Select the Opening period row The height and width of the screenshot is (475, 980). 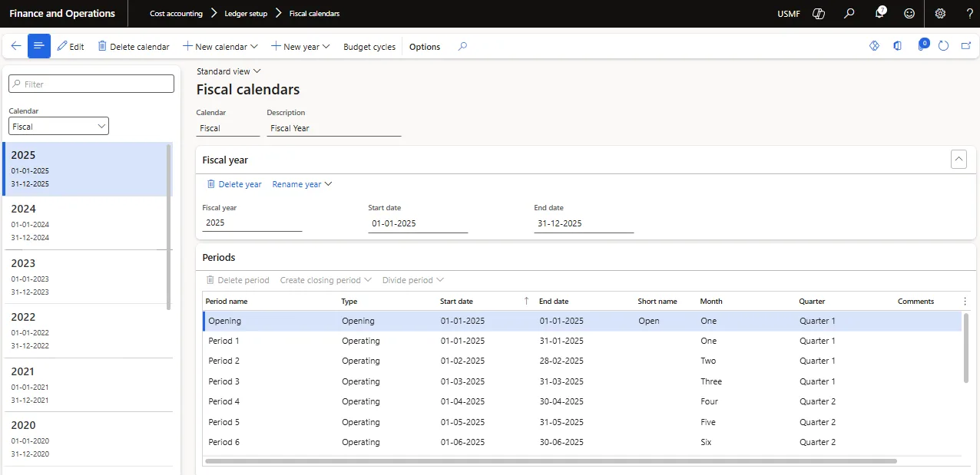point(582,321)
